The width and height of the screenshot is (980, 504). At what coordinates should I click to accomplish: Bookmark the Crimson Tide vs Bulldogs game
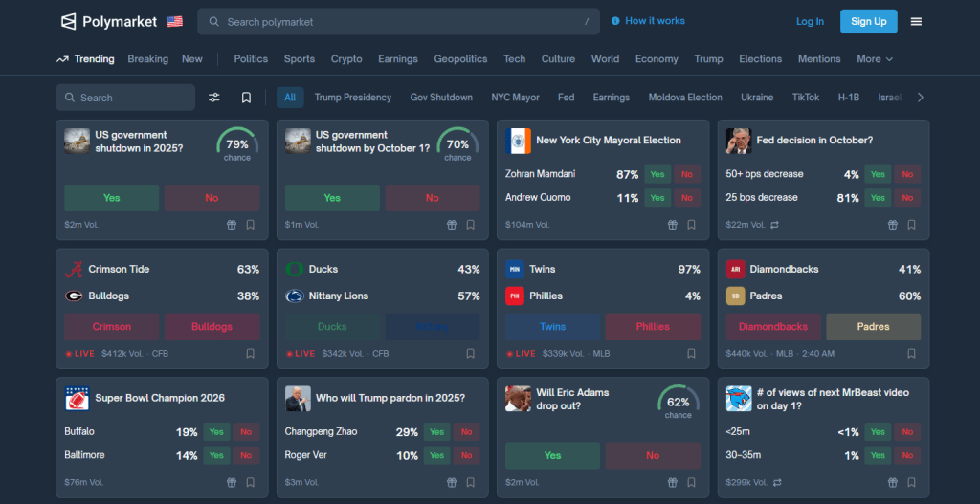[x=251, y=354]
